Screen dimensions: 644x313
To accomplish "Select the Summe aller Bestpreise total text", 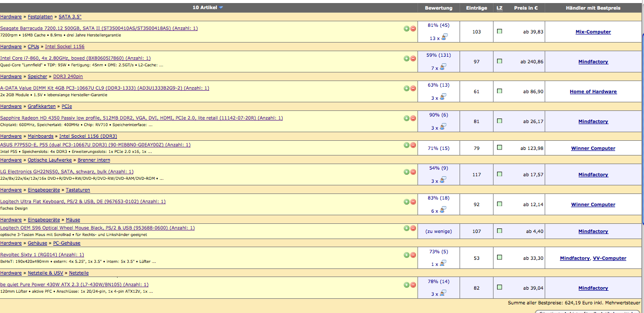I will [x=575, y=303].
